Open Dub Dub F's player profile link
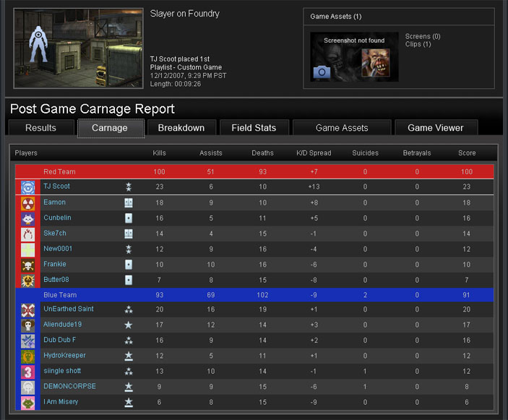 (x=59, y=340)
